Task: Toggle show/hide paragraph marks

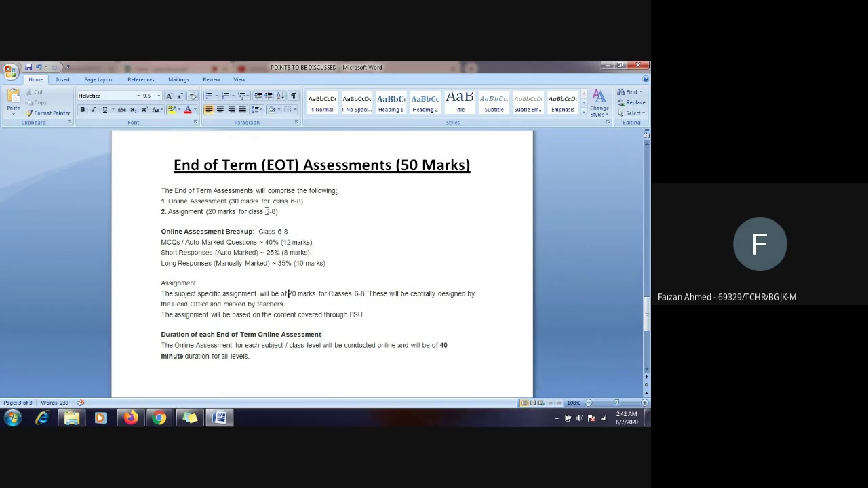Action: click(x=293, y=96)
